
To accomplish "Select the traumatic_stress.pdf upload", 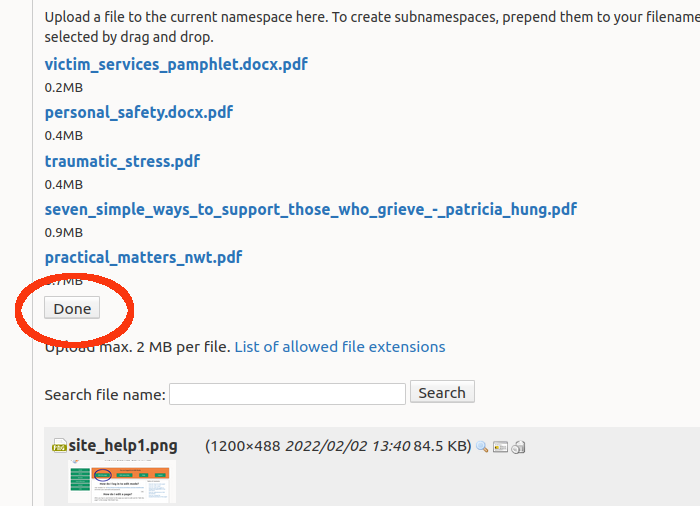I will tap(122, 161).
